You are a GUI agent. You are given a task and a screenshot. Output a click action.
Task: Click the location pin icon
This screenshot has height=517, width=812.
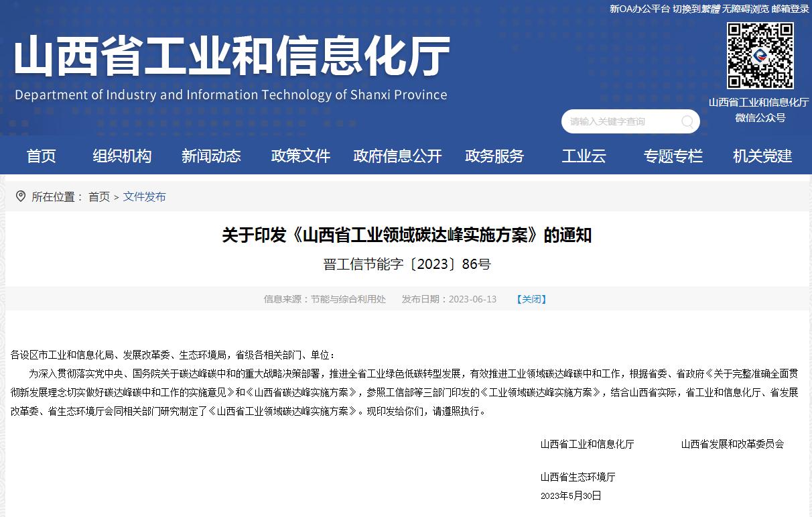tap(21, 196)
